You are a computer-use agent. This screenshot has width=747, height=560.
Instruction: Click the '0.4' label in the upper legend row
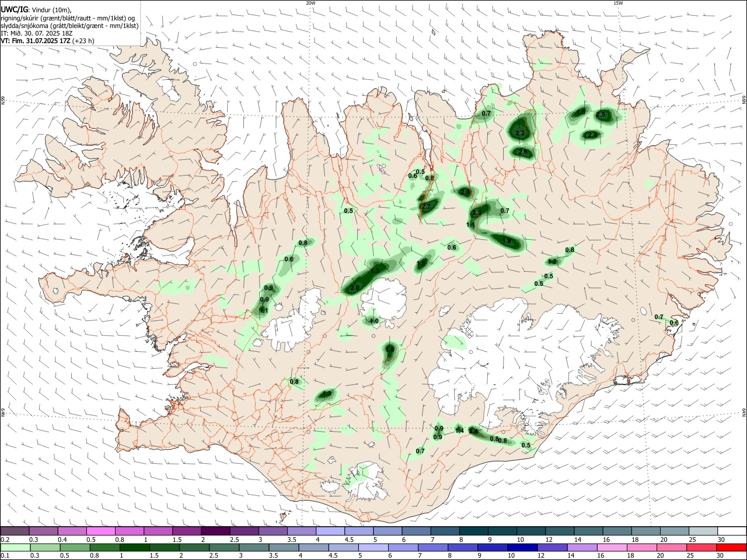62,540
